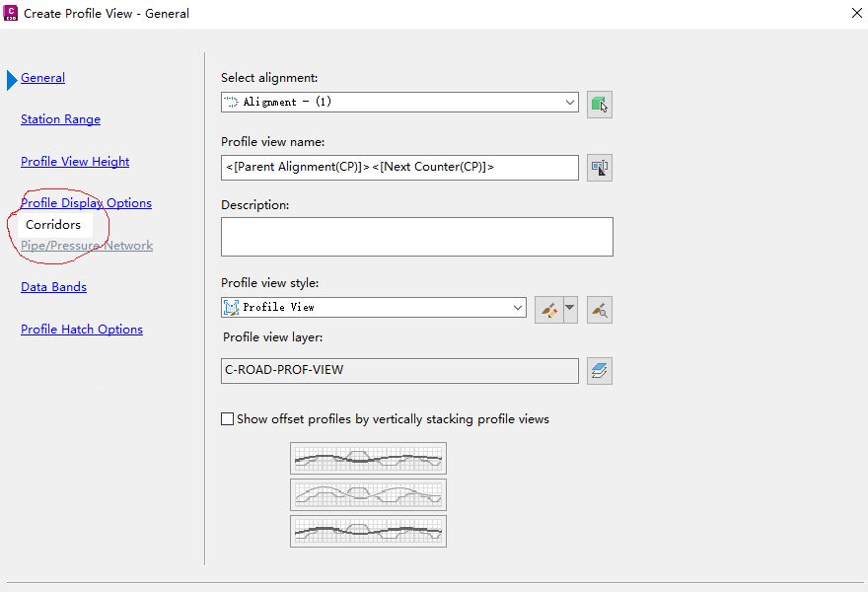
Task: Pick alignment from drawing with object selector icon
Action: point(600,103)
